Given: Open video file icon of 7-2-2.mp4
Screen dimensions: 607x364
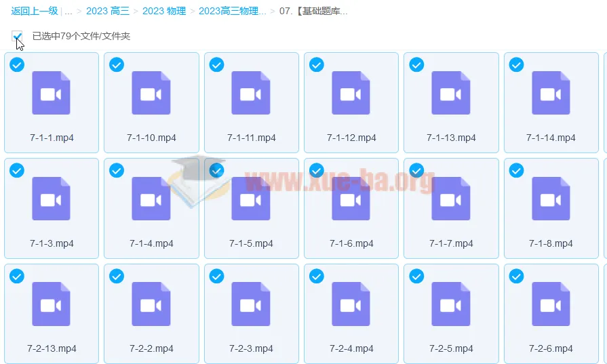Looking at the screenshot, I should 151,304.
